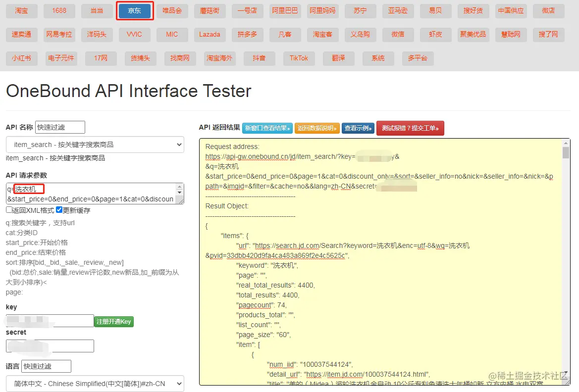Open the search.jd.com result url link
The image size is (579, 392).
coord(362,245)
